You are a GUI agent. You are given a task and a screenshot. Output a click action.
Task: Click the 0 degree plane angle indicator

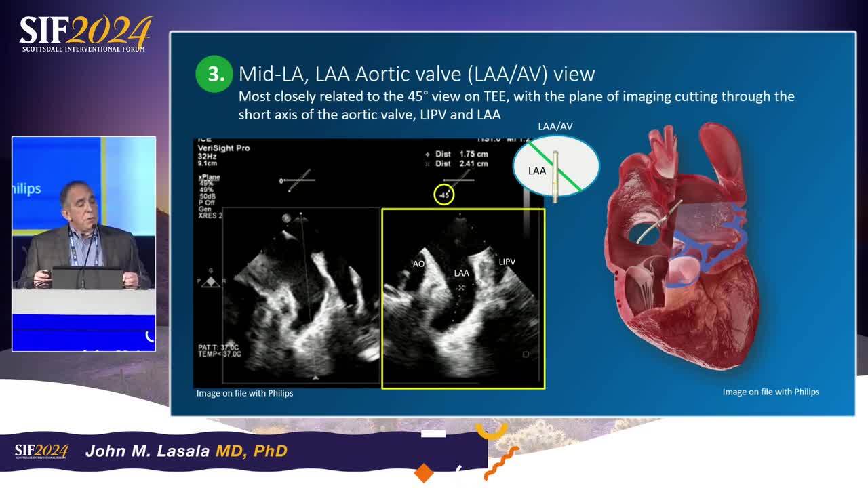[x=296, y=182]
